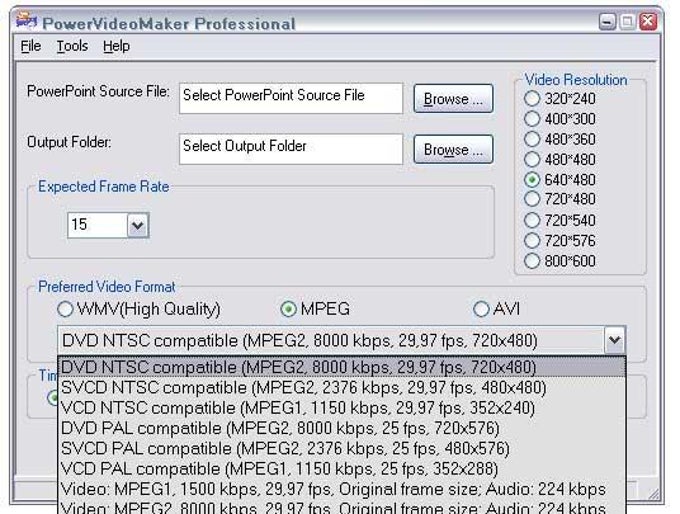Open the Tools menu
The height and width of the screenshot is (514, 680).
click(x=72, y=46)
